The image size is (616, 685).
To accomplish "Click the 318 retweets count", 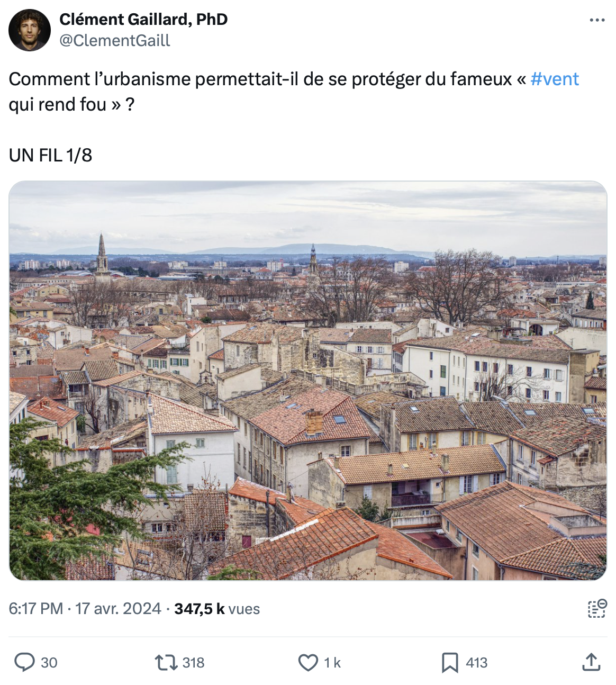I will [193, 663].
